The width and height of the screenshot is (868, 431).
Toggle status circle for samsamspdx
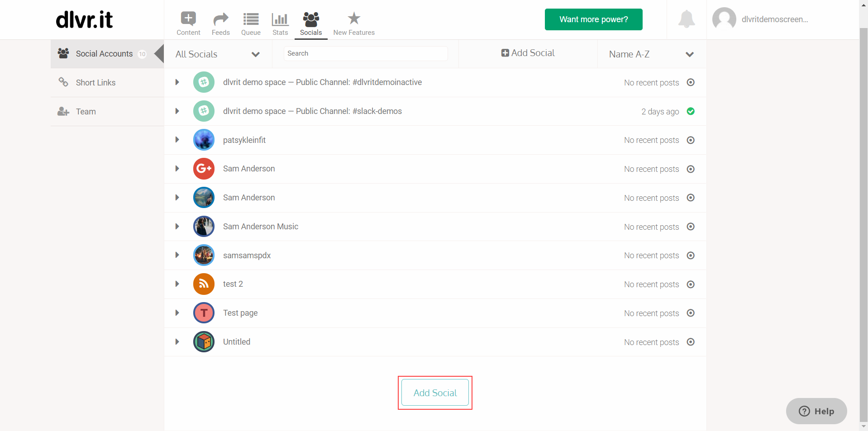coord(691,256)
